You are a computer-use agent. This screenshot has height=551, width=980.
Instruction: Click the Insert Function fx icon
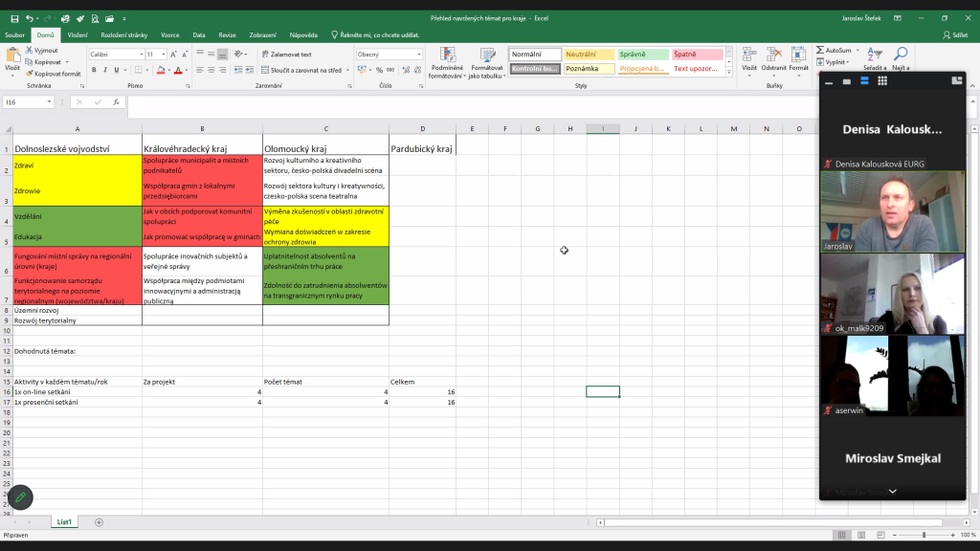(116, 101)
